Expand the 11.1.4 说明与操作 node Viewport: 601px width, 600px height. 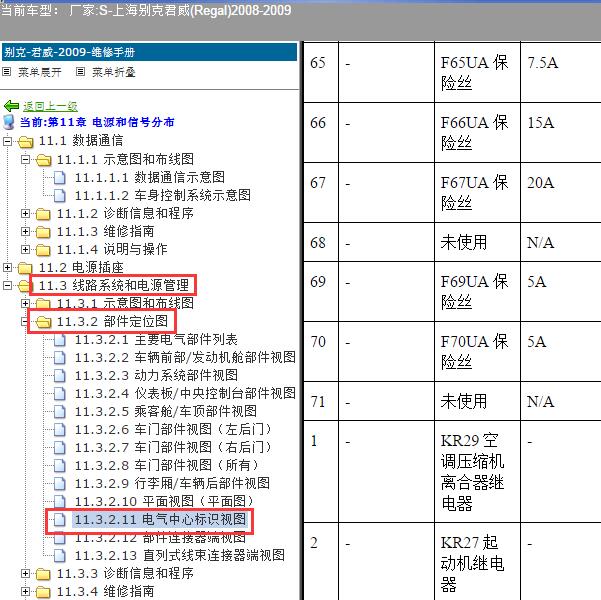(x=25, y=249)
